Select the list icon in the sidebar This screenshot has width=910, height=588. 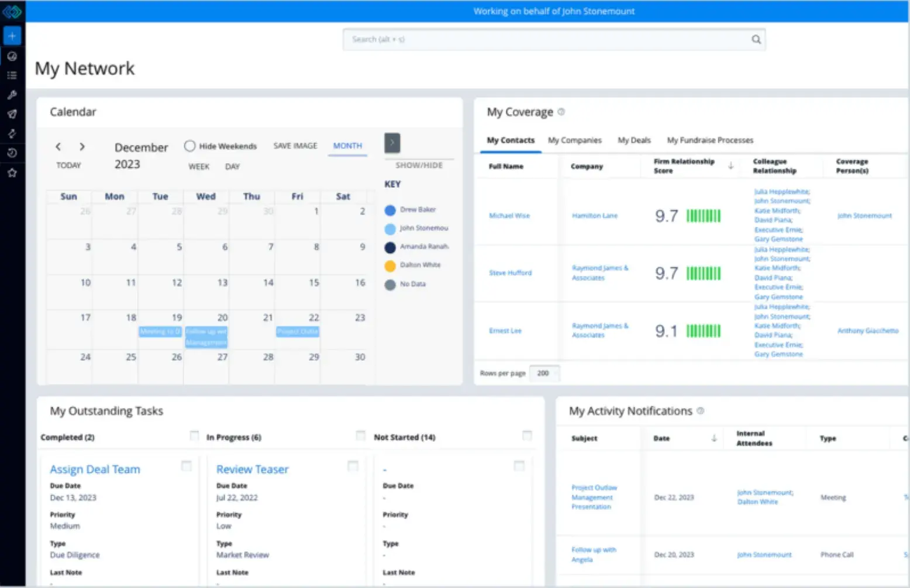coord(12,75)
